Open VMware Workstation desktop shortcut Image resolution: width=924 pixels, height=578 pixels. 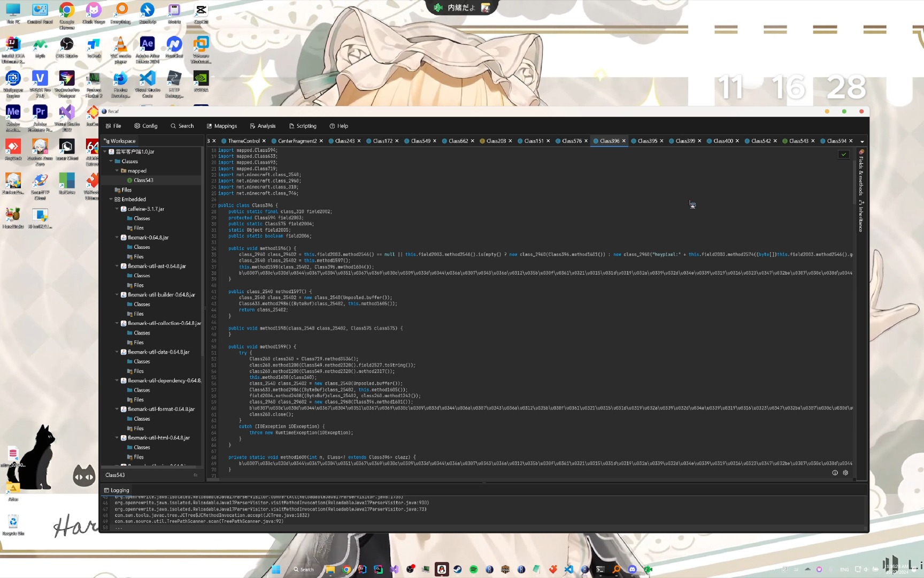pos(201,50)
